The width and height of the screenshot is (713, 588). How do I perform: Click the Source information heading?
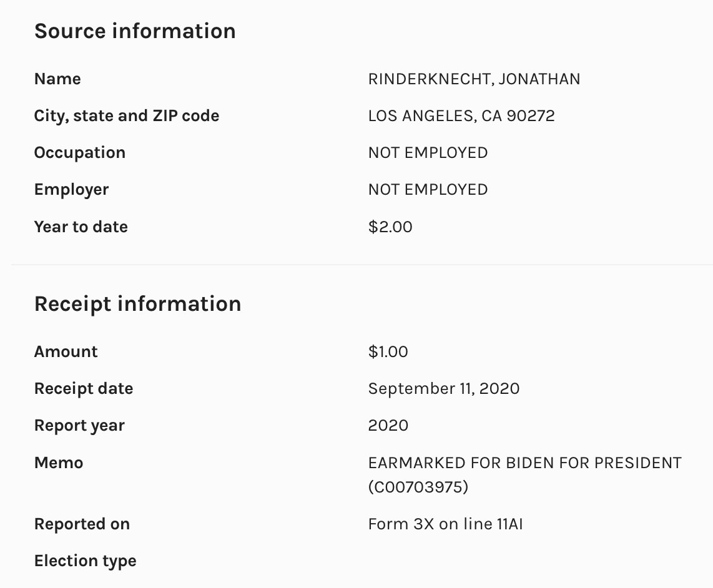(x=135, y=31)
